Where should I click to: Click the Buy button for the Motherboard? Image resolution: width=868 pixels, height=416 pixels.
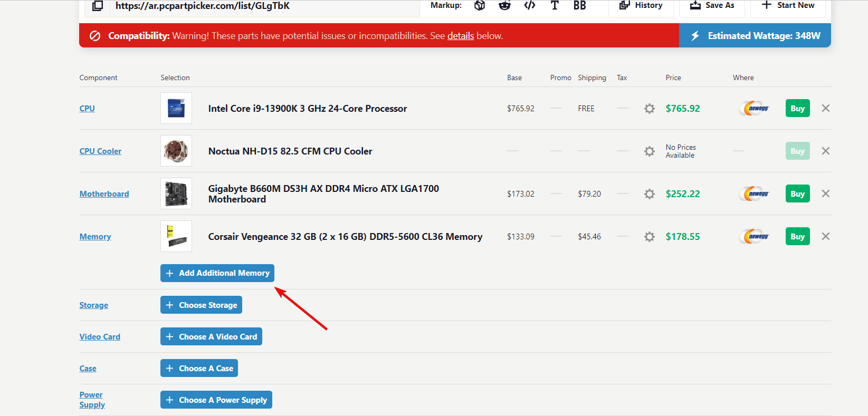point(798,194)
